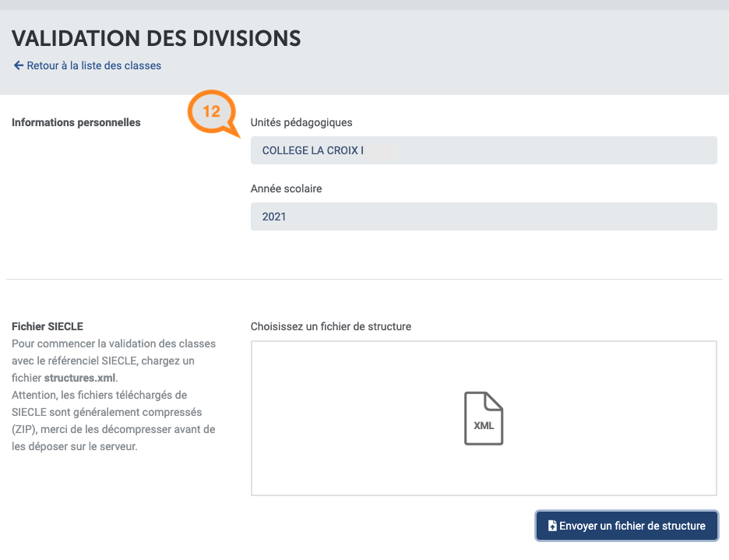Image resolution: width=729 pixels, height=560 pixels.
Task: Open Retour à la liste des classes link
Action: pos(93,65)
